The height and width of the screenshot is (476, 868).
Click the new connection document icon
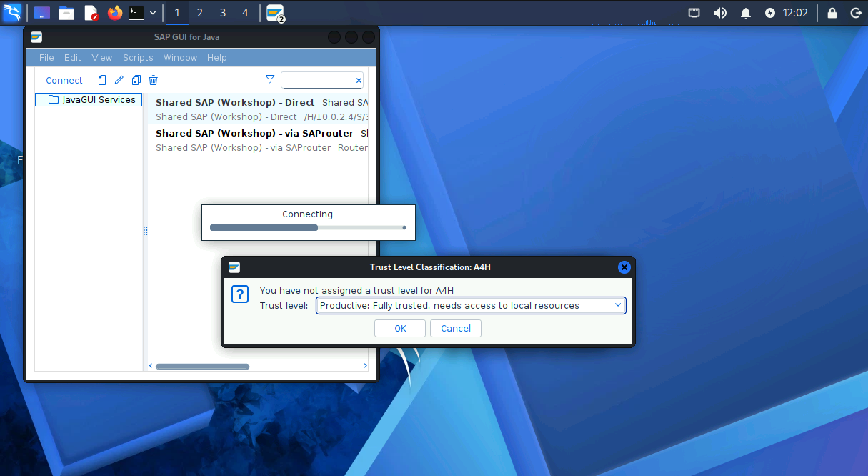click(102, 80)
